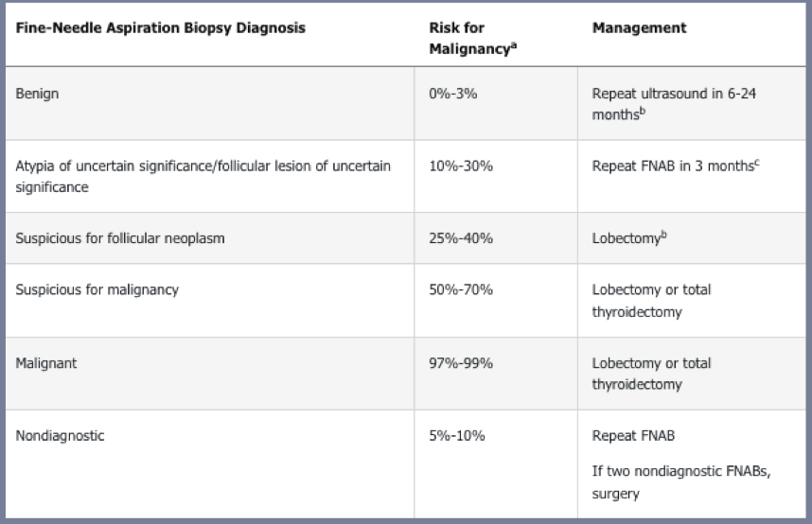This screenshot has width=812, height=524.
Task: Click the 25%-40% risk value
Action: (460, 238)
